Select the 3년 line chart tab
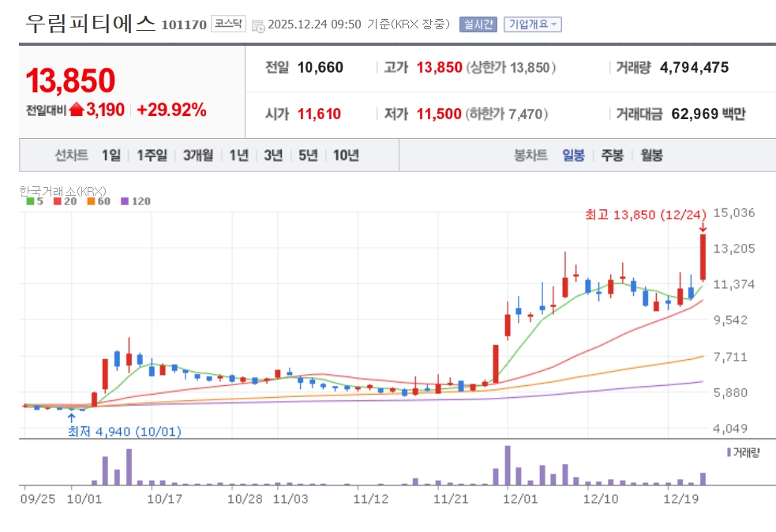776x532 pixels. coord(273,155)
